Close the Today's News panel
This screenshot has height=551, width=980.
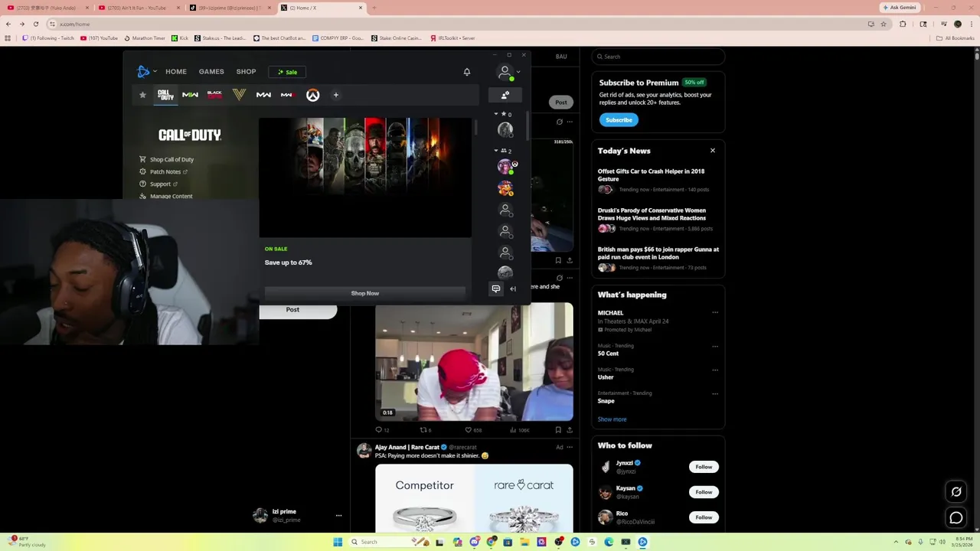tap(713, 150)
